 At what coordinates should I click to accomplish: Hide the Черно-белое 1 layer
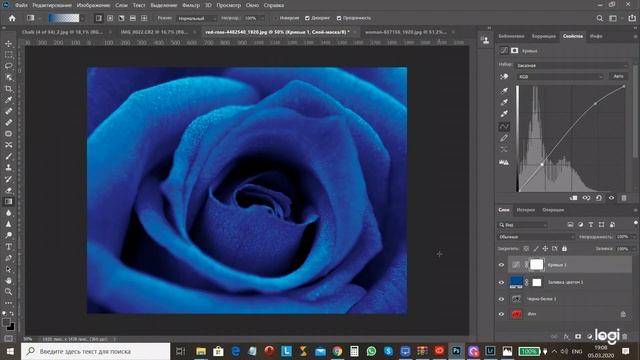pyautogui.click(x=502, y=299)
